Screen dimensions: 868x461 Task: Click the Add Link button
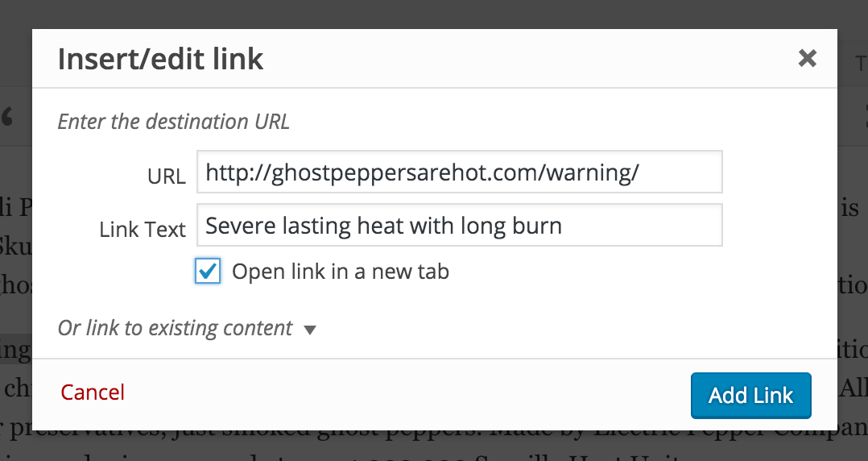pyautogui.click(x=750, y=396)
